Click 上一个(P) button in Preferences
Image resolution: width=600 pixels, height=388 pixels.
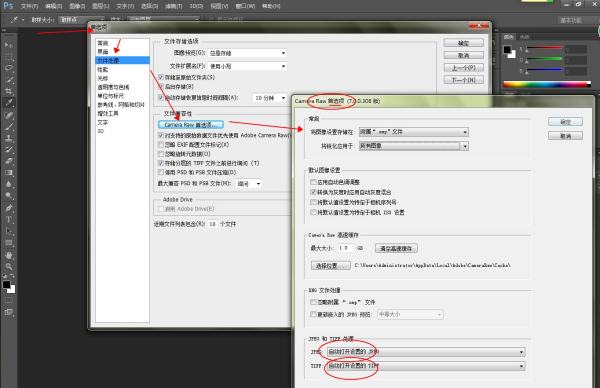(464, 68)
